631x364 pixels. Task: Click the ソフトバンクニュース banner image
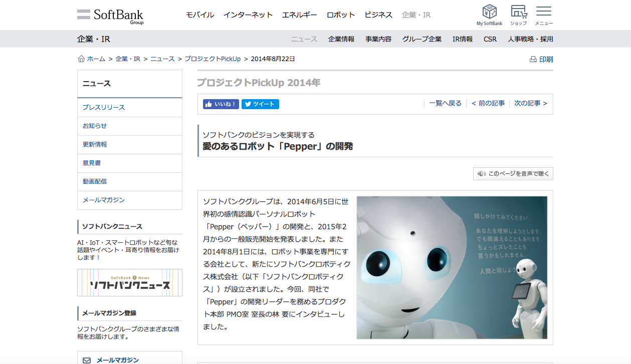(x=130, y=282)
